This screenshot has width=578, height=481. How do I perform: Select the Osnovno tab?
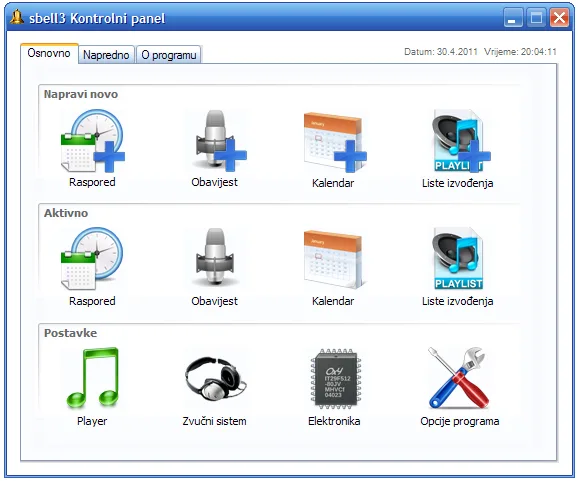click(49, 53)
